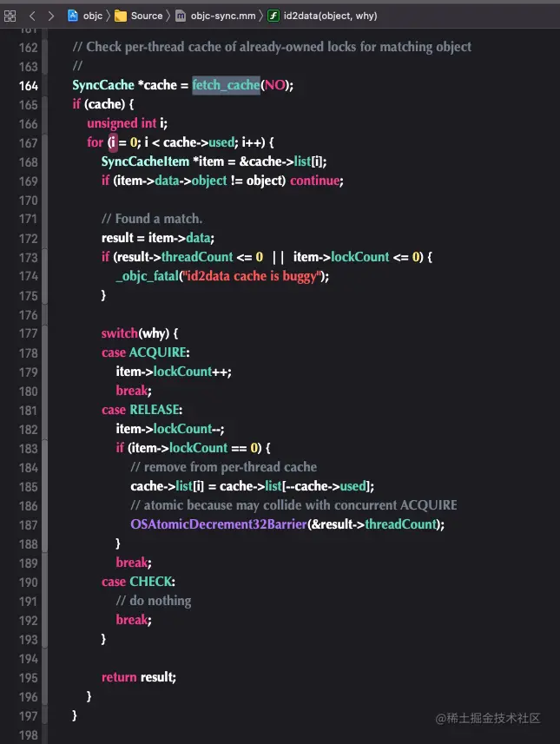Click the "id2data cache is buggy" string
The height and width of the screenshot is (744, 560).
[x=251, y=276]
